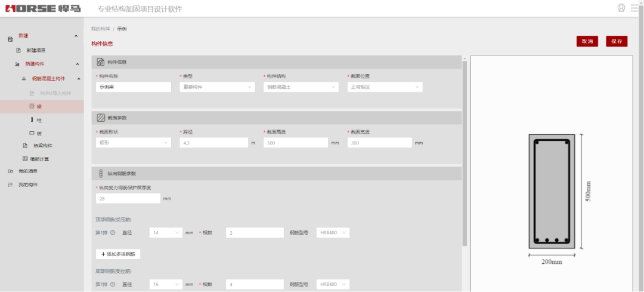This screenshot has width=644, height=292.
Task: Click the hatched 梁 beam icon
Action: (x=32, y=106)
